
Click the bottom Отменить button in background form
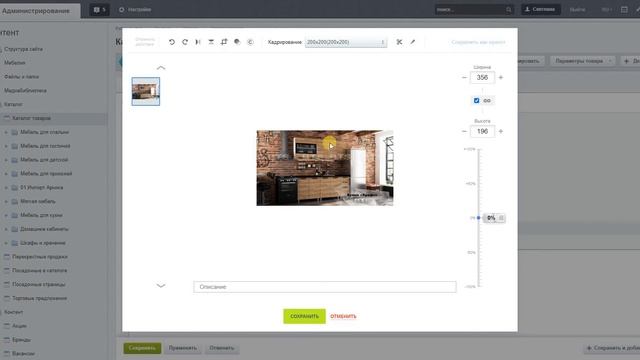pyautogui.click(x=222, y=348)
